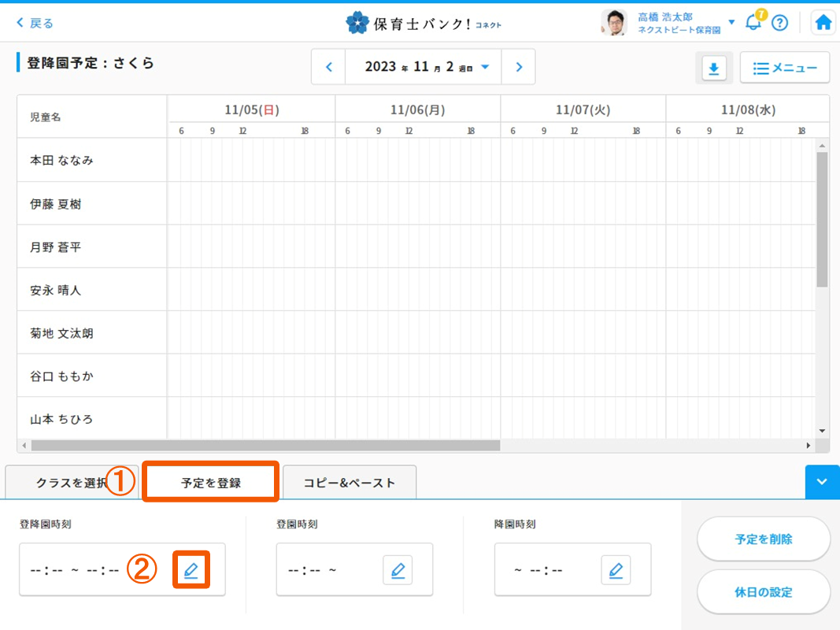The height and width of the screenshot is (630, 840).
Task: Select the 予定を登録 tab
Action: [x=210, y=483]
